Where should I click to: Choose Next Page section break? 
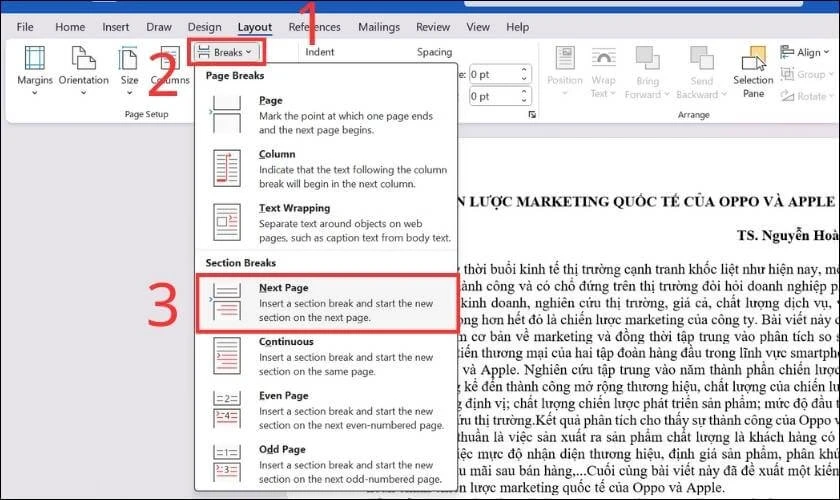[x=326, y=303]
